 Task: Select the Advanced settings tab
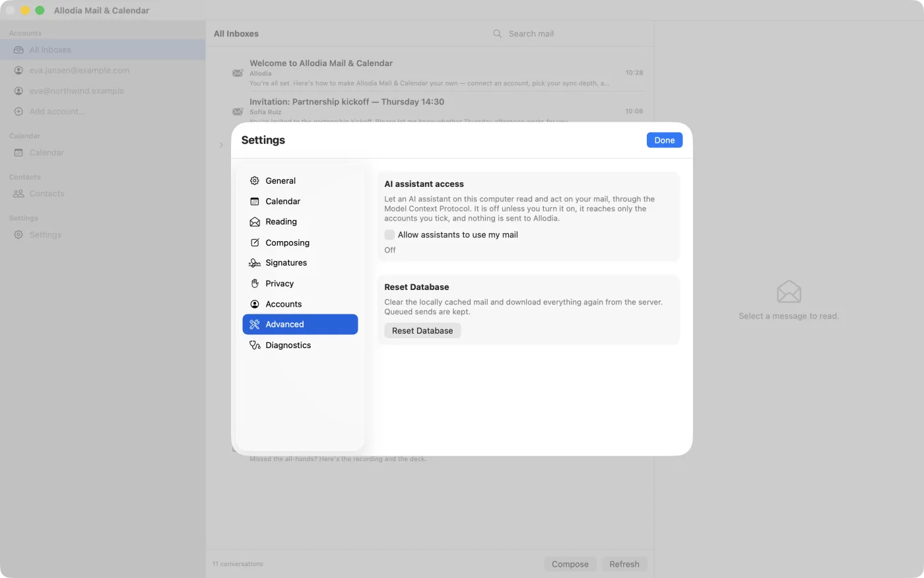pos(300,324)
